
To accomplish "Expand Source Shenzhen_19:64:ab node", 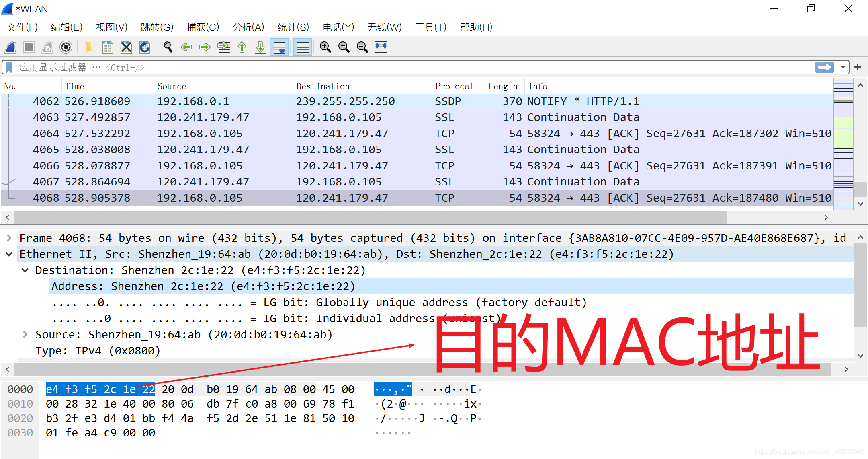I will pyautogui.click(x=25, y=334).
